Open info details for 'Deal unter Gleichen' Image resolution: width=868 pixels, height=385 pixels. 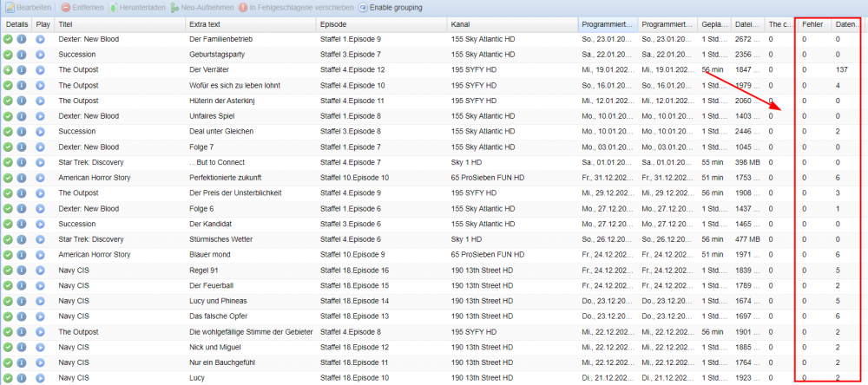(22, 132)
